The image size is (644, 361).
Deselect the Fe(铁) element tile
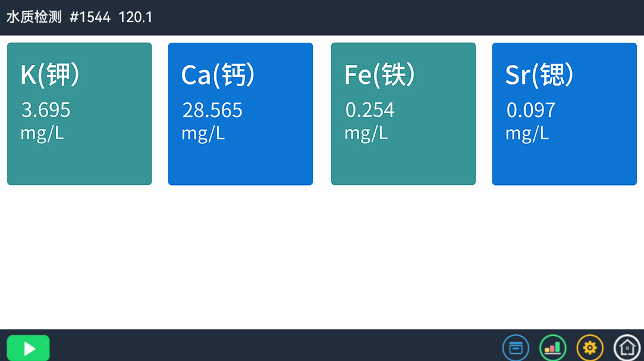[403, 113]
